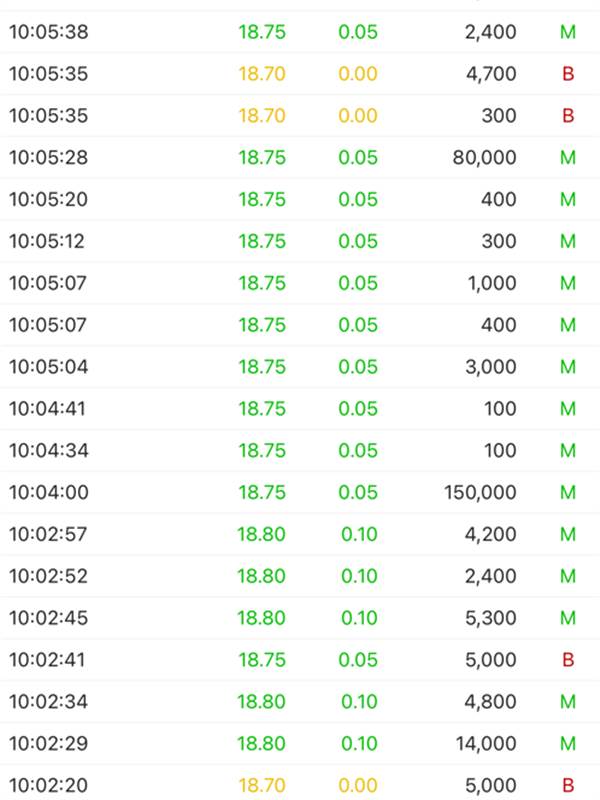Select the M marker at 10:05:28

[x=568, y=158]
